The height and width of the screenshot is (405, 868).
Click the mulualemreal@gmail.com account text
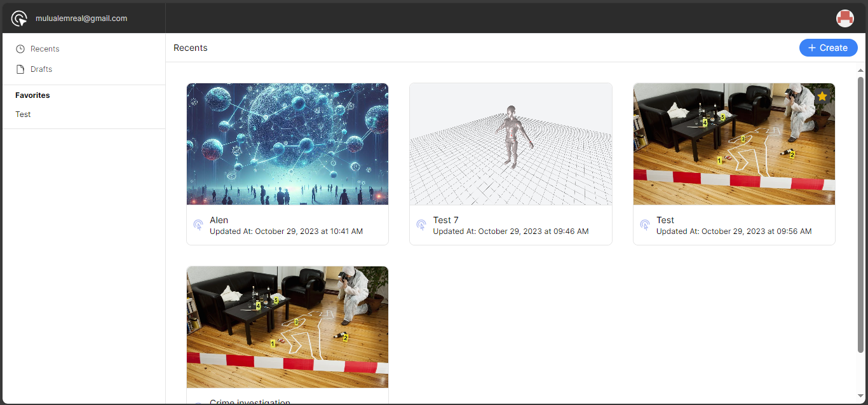coord(81,18)
